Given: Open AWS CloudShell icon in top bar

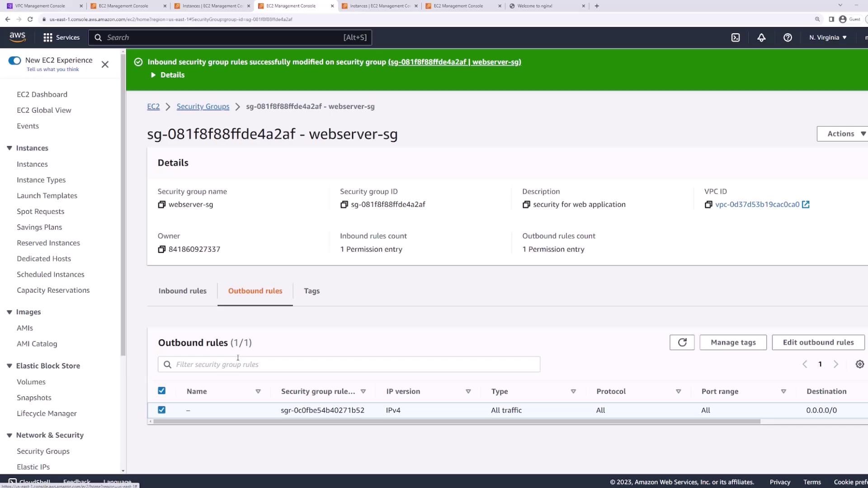Looking at the screenshot, I should (736, 38).
